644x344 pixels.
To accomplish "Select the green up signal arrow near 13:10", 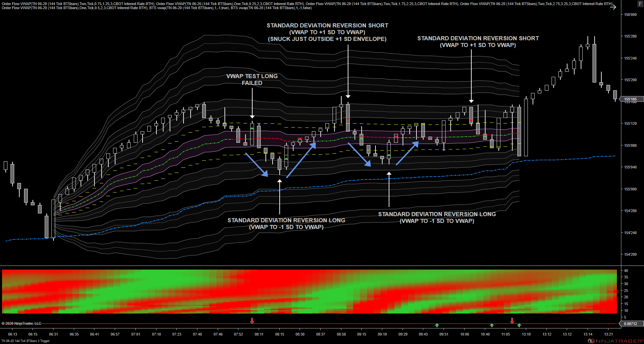I will tap(519, 325).
